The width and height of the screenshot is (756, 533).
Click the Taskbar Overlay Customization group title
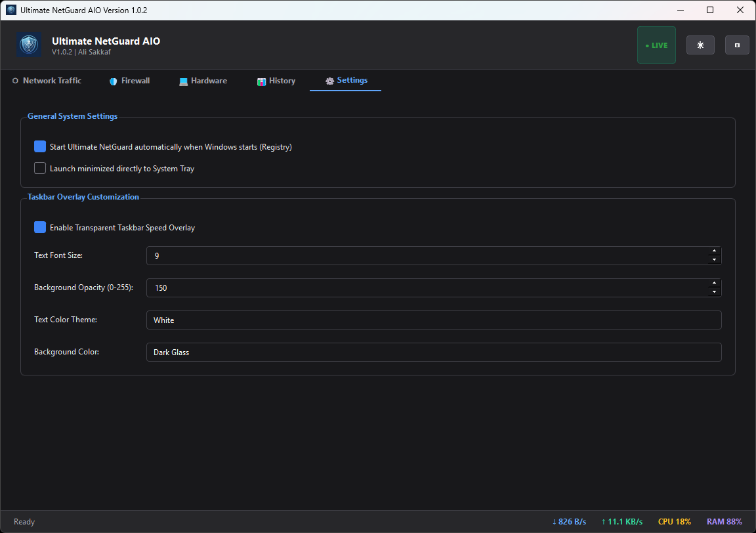[x=83, y=197]
